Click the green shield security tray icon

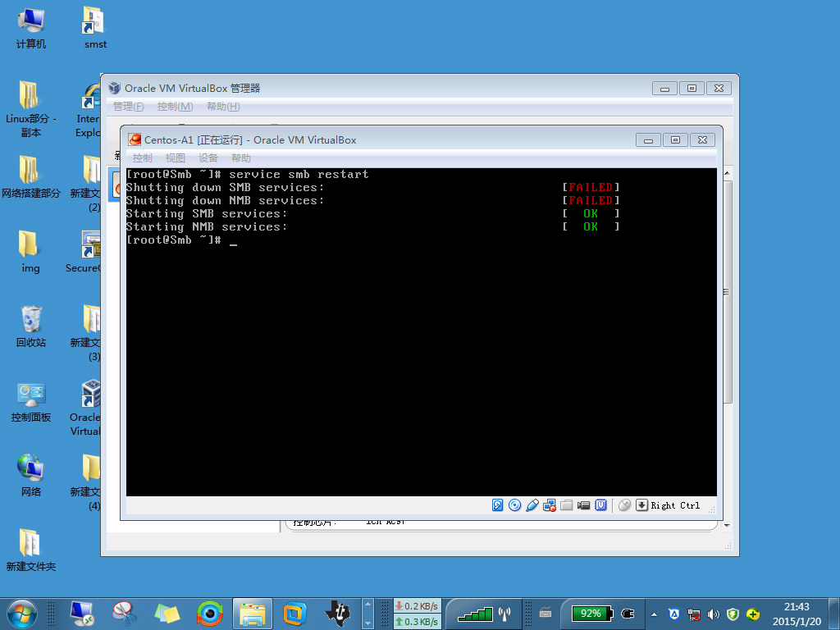(733, 614)
